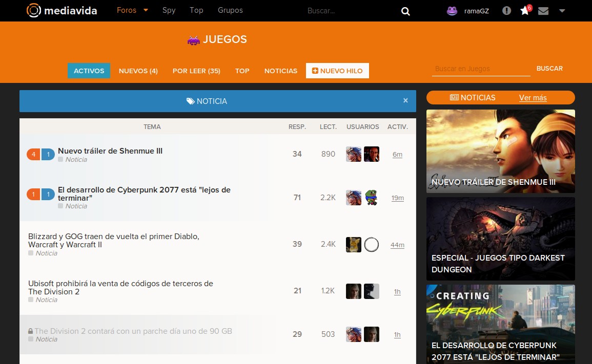Screen dimensions: 592x364
Task: Open the Cyberpunk 2077 development thread
Action: click(x=144, y=194)
